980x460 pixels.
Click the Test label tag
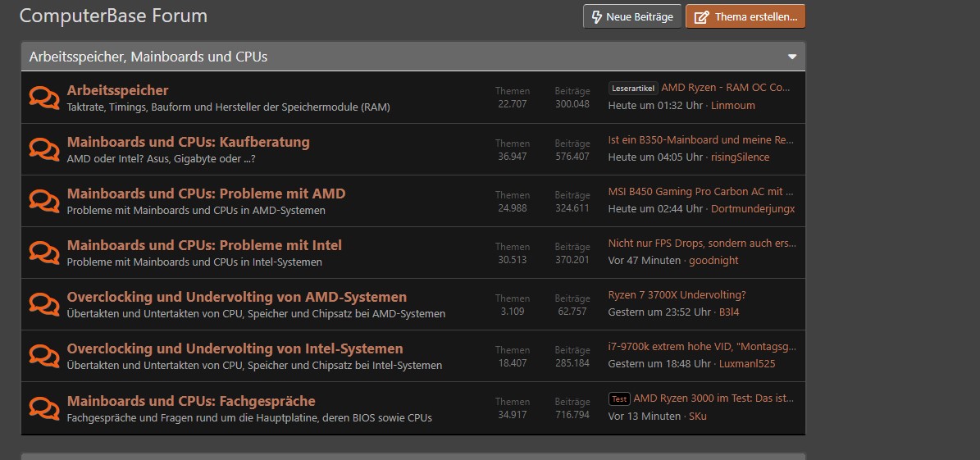click(619, 399)
